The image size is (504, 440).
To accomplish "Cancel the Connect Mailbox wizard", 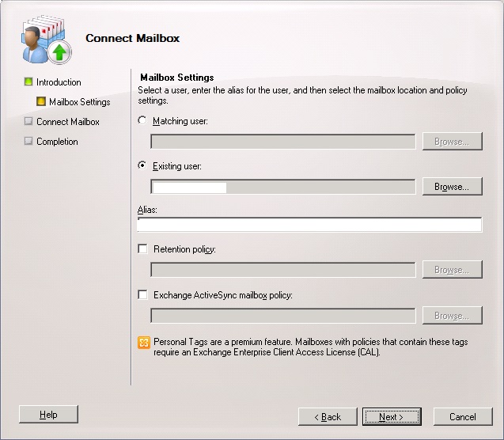I will [463, 417].
